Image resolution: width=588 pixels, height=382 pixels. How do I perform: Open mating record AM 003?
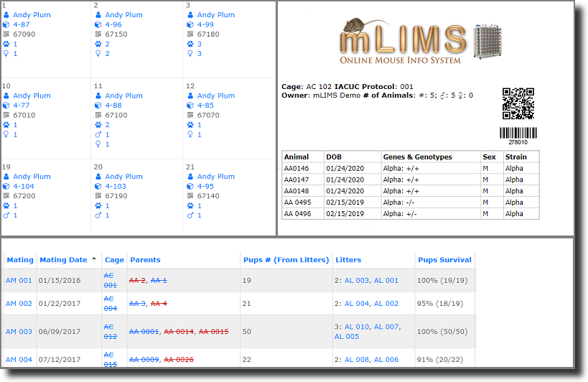19,332
